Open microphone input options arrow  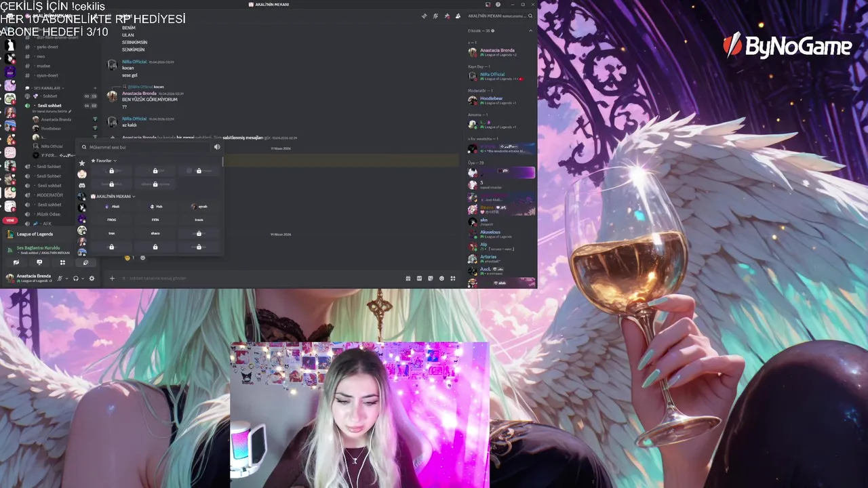(x=66, y=278)
